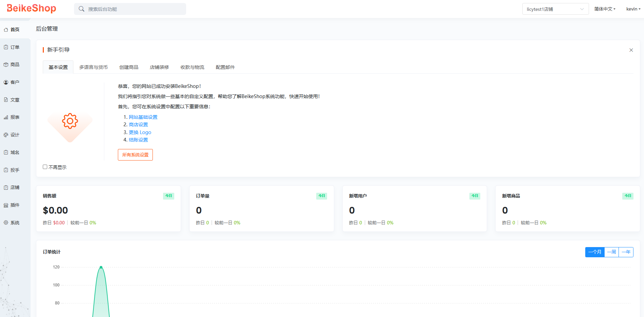This screenshot has width=644, height=317.
Task: Click the plugin icon beside 插件
Action: [x=6, y=205]
